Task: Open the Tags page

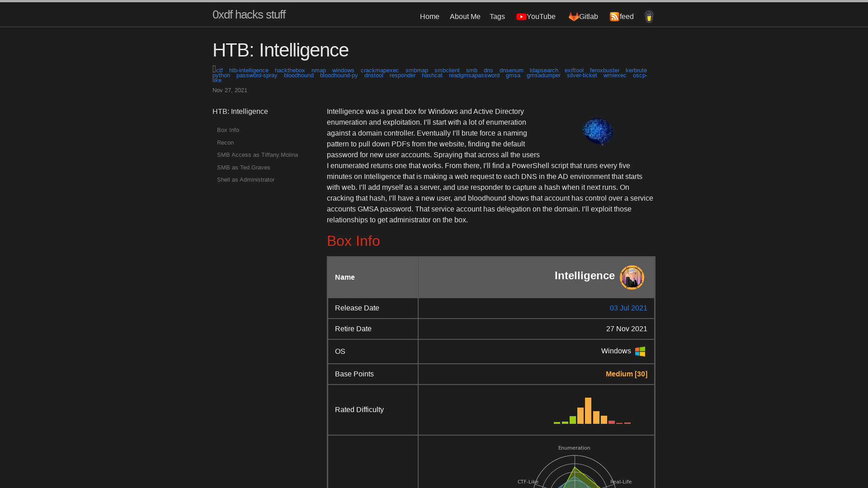Action: (x=497, y=17)
